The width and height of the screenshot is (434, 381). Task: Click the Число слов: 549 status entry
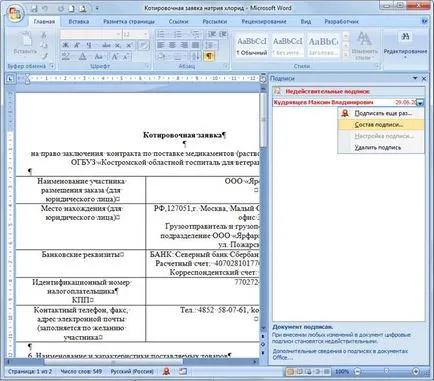tap(81, 371)
